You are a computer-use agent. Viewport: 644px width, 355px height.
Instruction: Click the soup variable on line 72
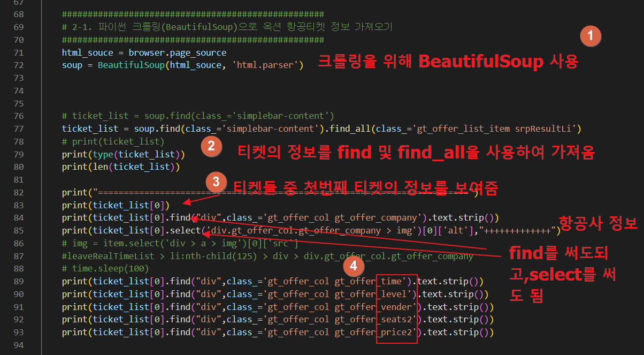pyautogui.click(x=72, y=65)
